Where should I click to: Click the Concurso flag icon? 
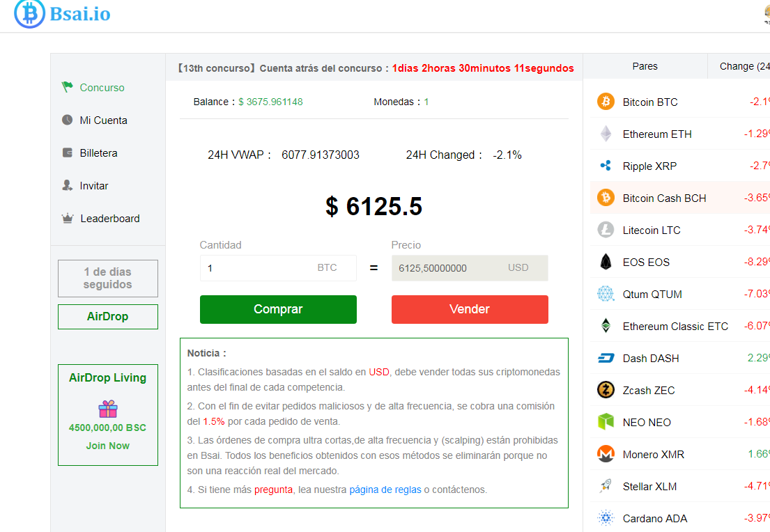pos(68,87)
